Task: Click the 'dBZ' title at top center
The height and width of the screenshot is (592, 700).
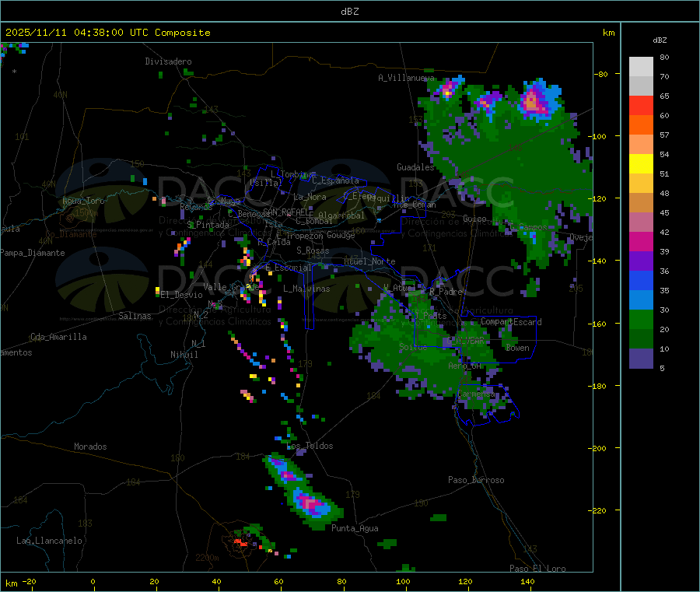Action: pyautogui.click(x=349, y=12)
